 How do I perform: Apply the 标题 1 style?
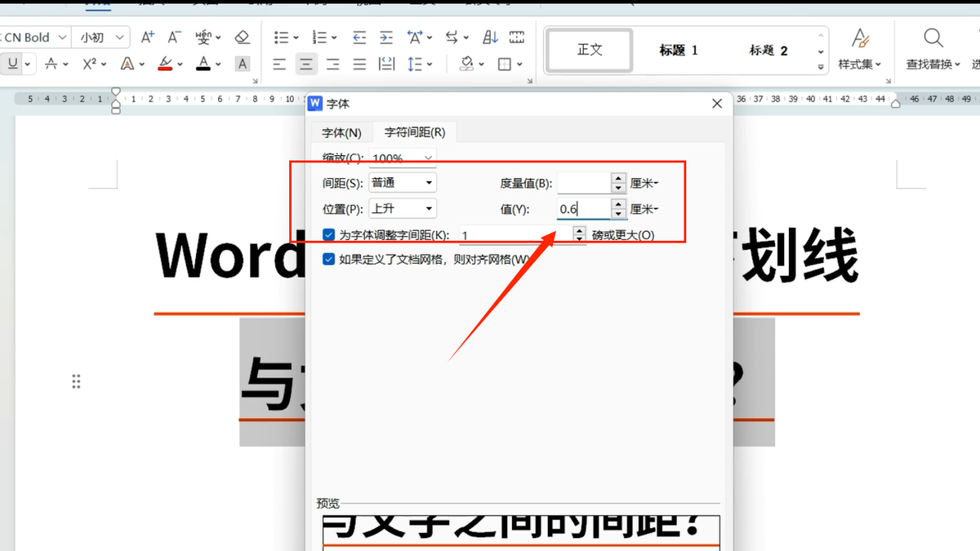(x=679, y=50)
